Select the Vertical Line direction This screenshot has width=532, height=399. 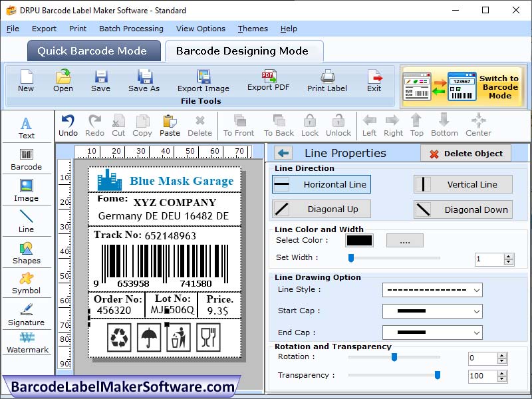pyautogui.click(x=463, y=184)
